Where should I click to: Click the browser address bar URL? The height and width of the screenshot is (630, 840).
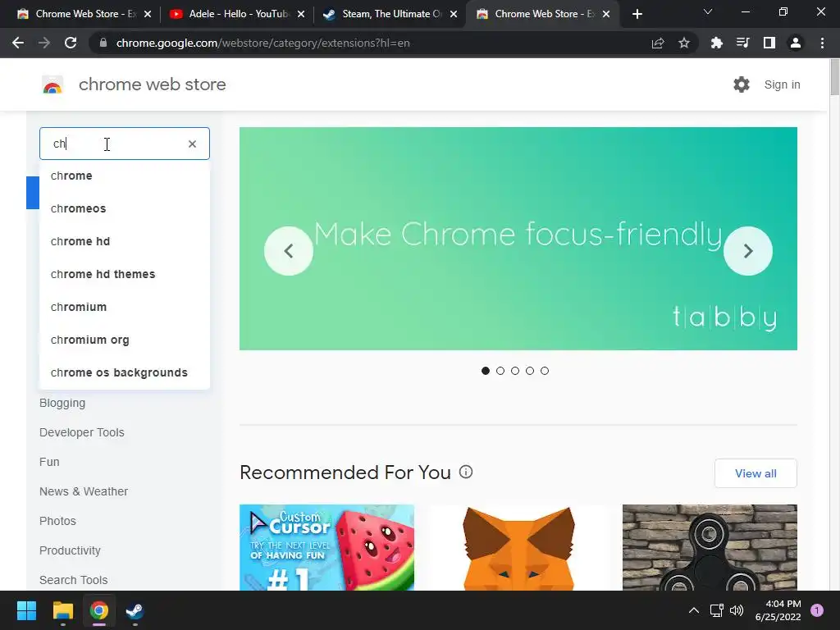(262, 43)
